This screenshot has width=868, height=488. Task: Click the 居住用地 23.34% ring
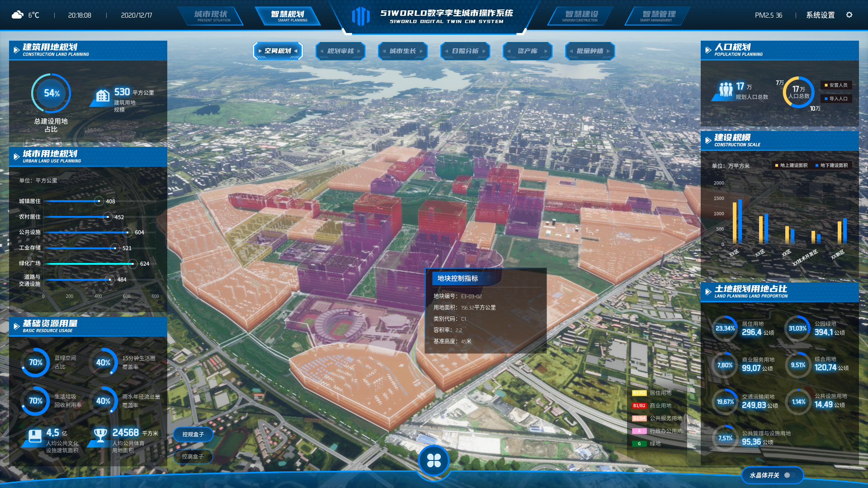[725, 328]
